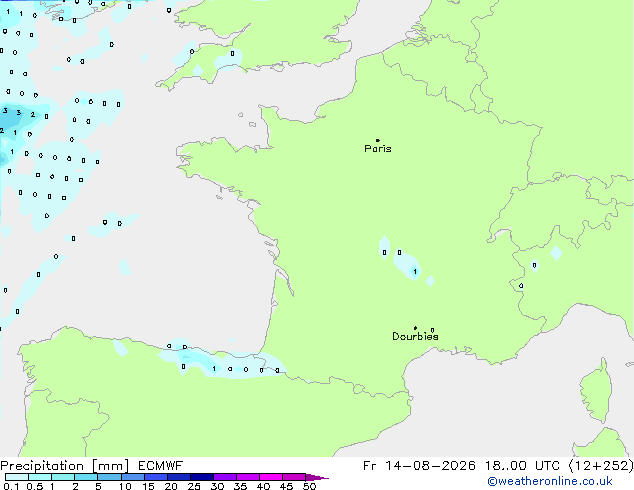
Task: Click the forecast date 'Fr 14-08-2026'
Action: pos(419,466)
